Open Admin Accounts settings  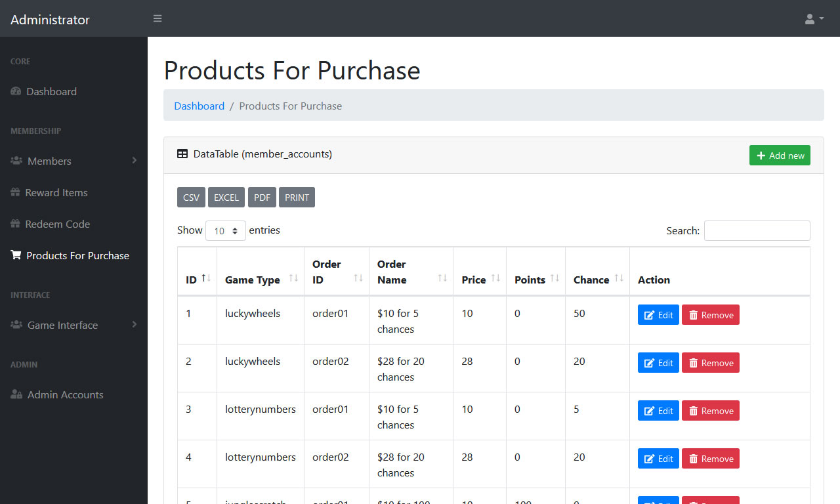[x=65, y=394]
